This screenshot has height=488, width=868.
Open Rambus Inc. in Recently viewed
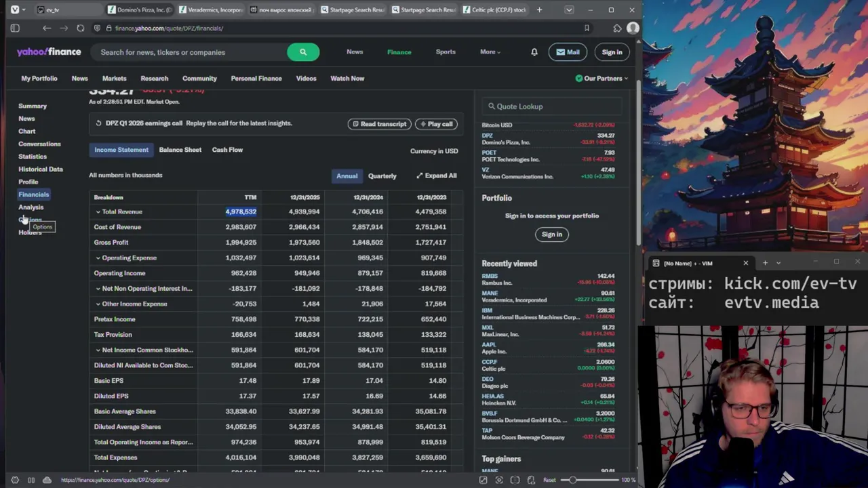pyautogui.click(x=548, y=279)
